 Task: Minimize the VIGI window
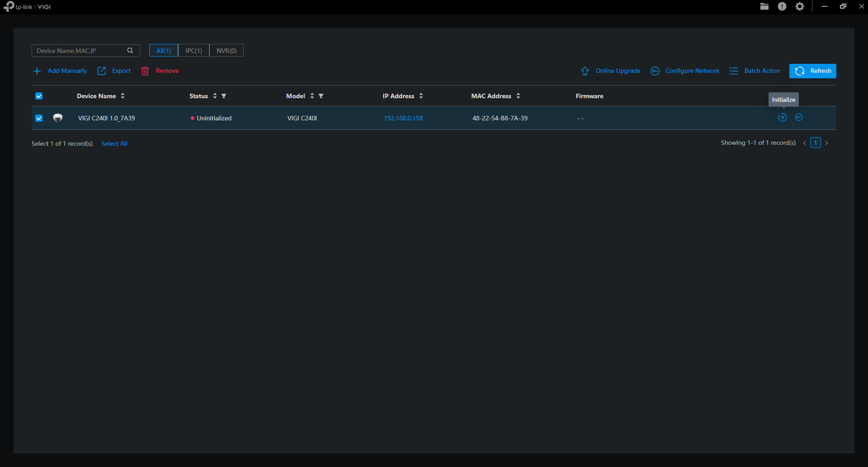825,6
